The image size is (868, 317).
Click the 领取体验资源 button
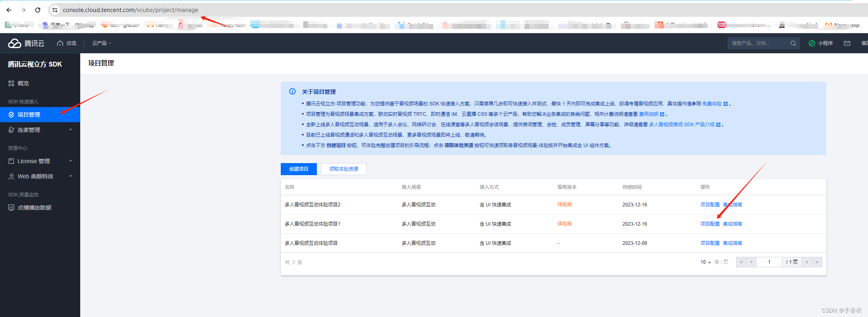pyautogui.click(x=344, y=169)
